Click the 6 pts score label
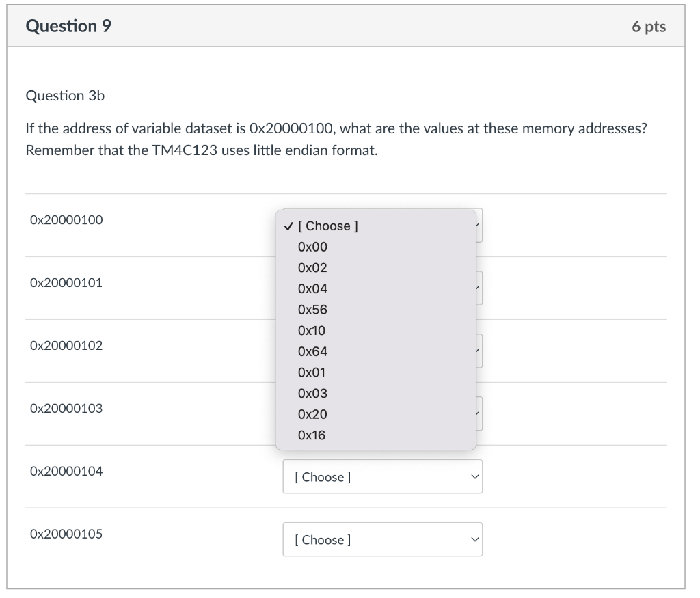Screen dimensions: 700x598 coord(648,27)
